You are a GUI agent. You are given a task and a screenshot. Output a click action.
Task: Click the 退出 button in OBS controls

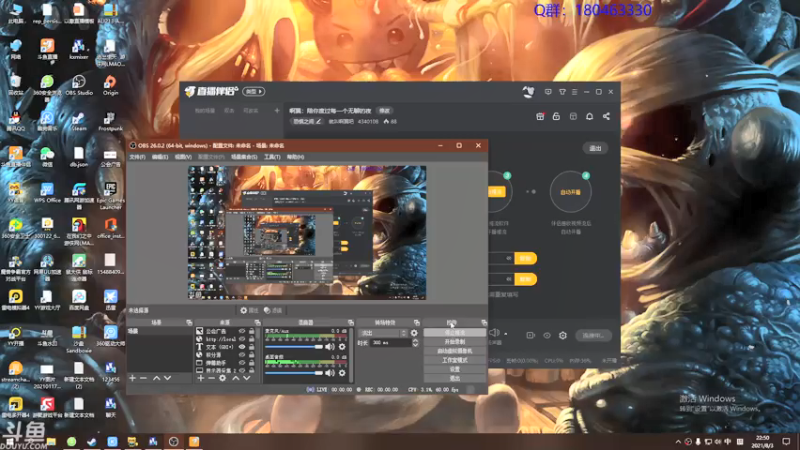coord(455,379)
